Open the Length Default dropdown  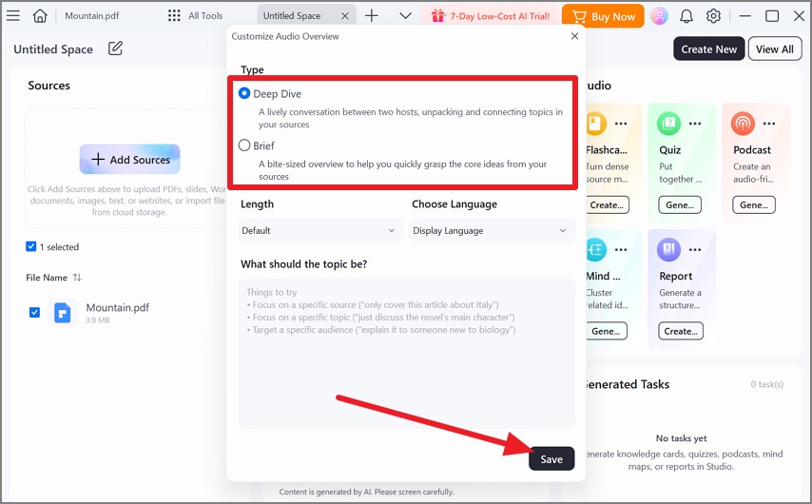(x=319, y=230)
